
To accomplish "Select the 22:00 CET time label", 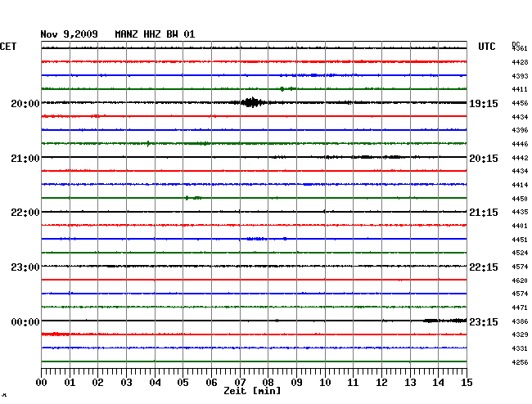I will click(25, 213).
